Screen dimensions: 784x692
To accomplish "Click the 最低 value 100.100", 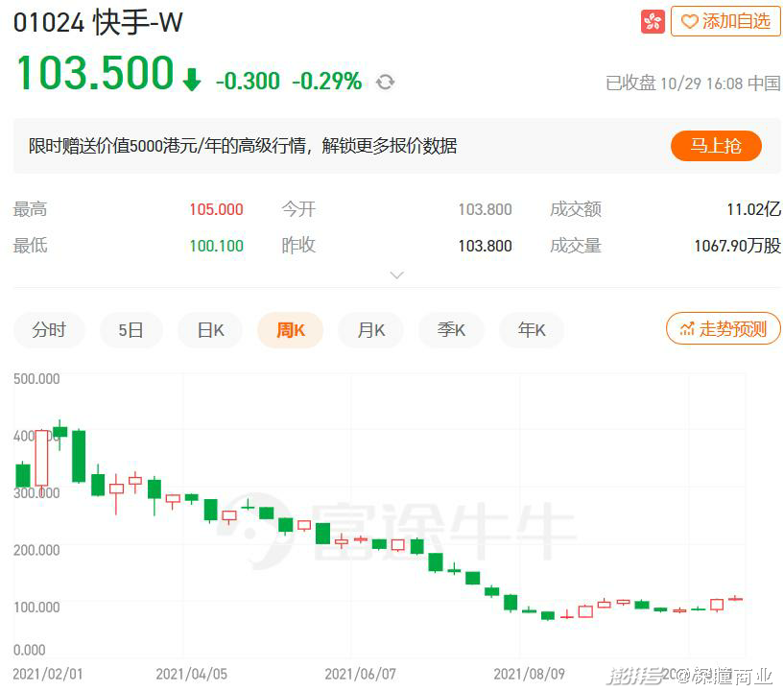I will 217,246.
